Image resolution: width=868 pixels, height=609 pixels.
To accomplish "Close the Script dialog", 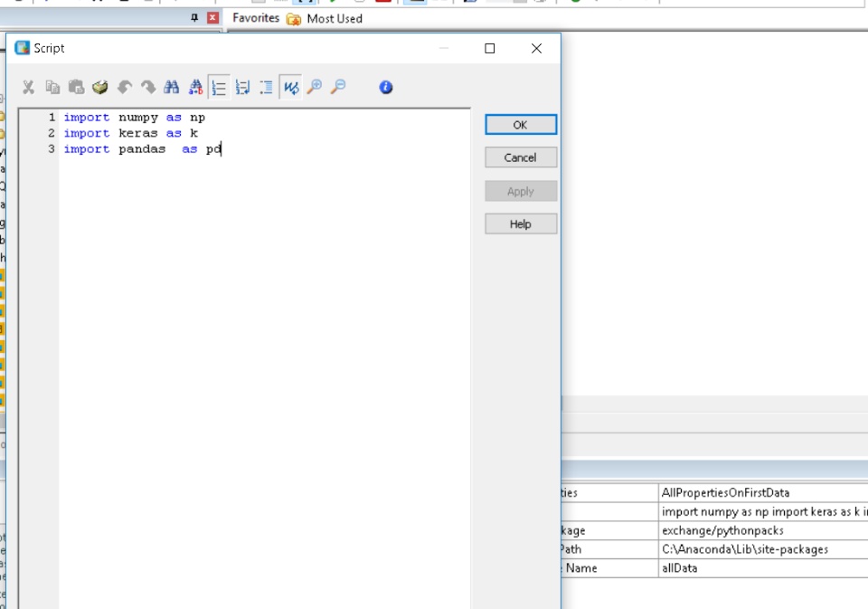I will (x=536, y=48).
